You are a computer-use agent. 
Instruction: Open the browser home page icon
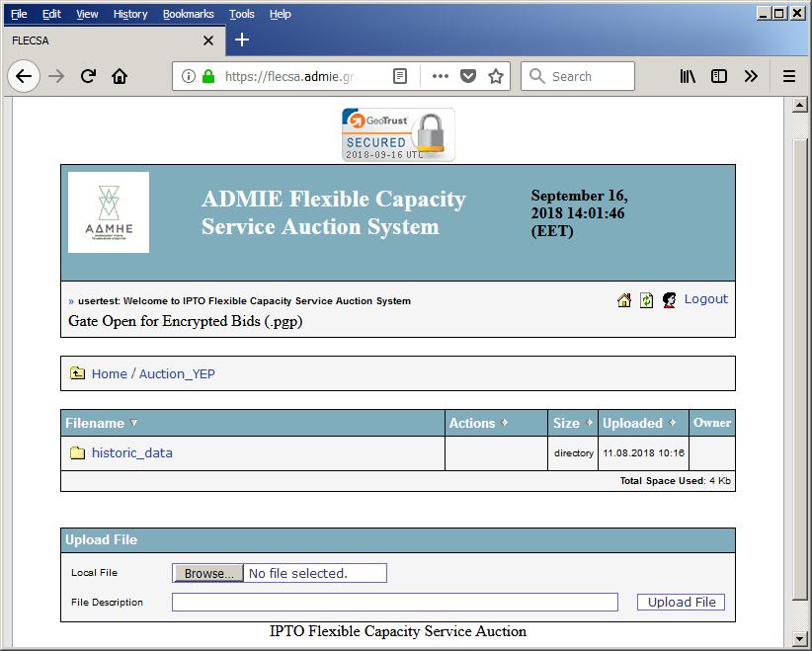click(x=120, y=77)
